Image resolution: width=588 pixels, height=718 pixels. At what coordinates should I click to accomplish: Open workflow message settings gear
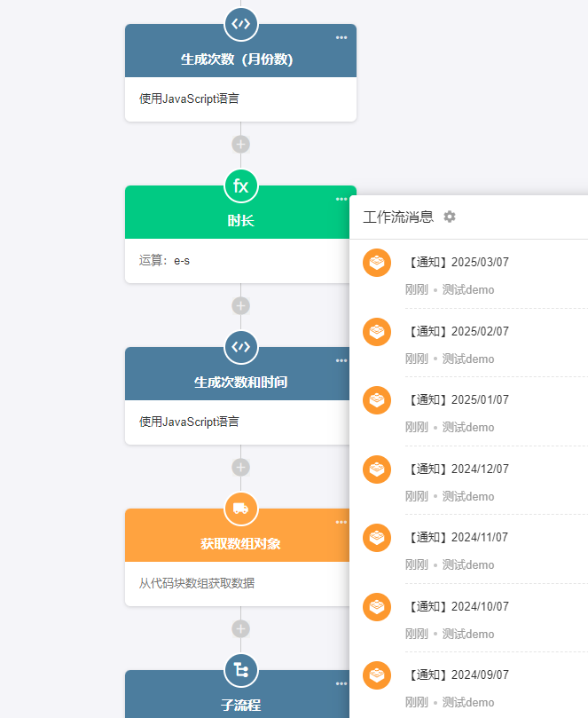(x=450, y=217)
